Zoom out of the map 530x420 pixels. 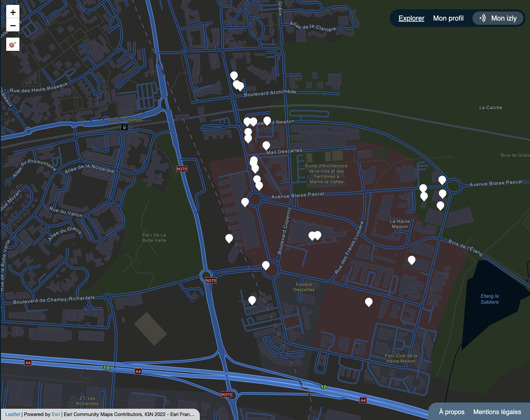(13, 25)
